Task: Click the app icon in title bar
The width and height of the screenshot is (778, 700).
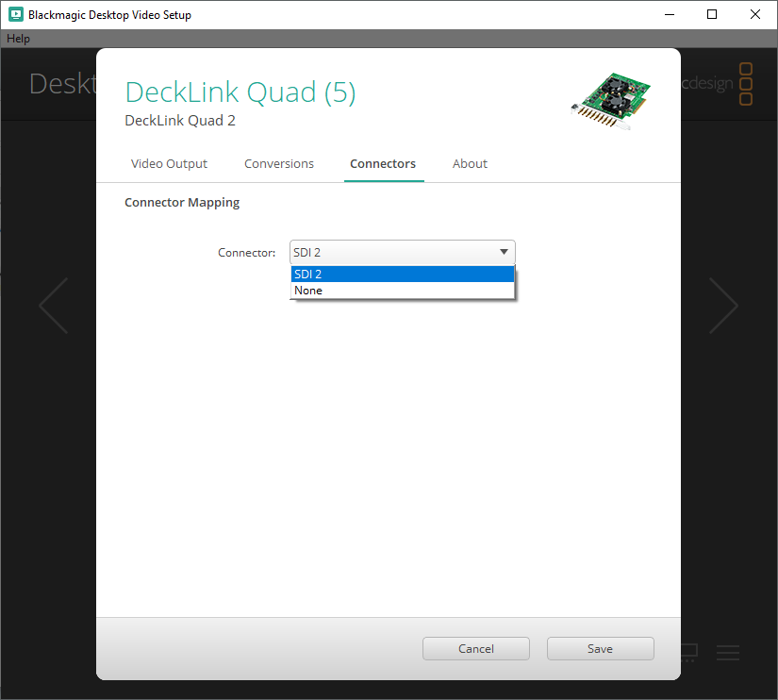Action: 15,14
